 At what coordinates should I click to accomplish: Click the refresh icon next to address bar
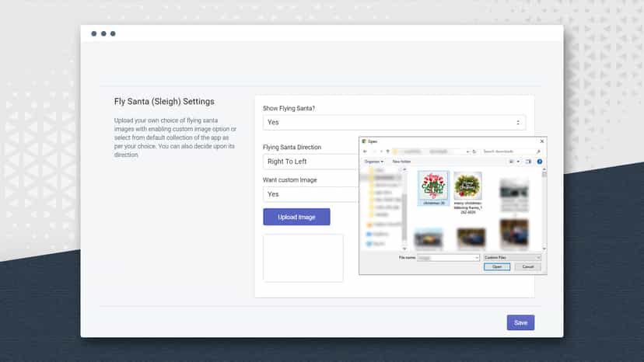coord(474,151)
